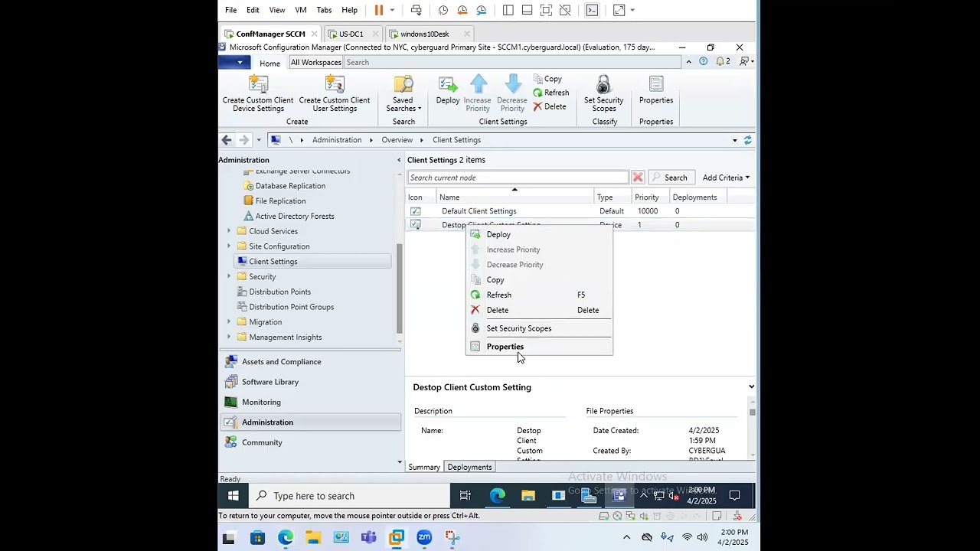Screen dimensions: 980x551
Task: Refresh the view via the address bar refresh icon
Action: pyautogui.click(x=747, y=140)
